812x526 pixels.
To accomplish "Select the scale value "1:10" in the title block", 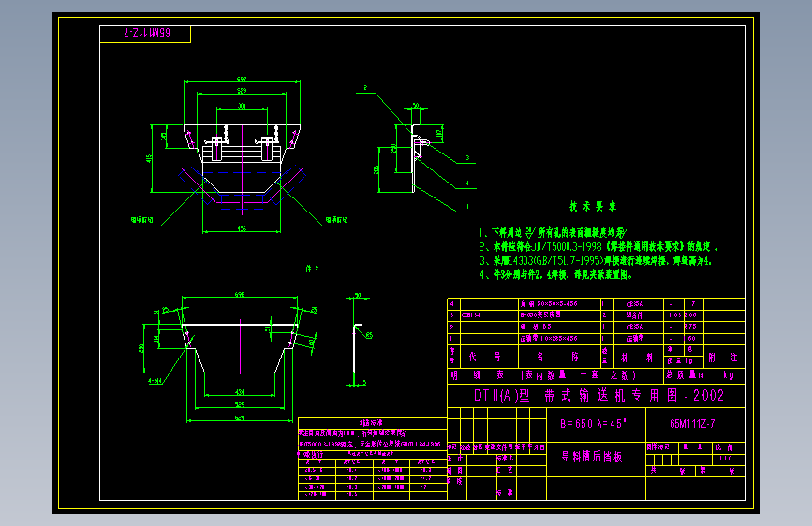I will (x=726, y=459).
